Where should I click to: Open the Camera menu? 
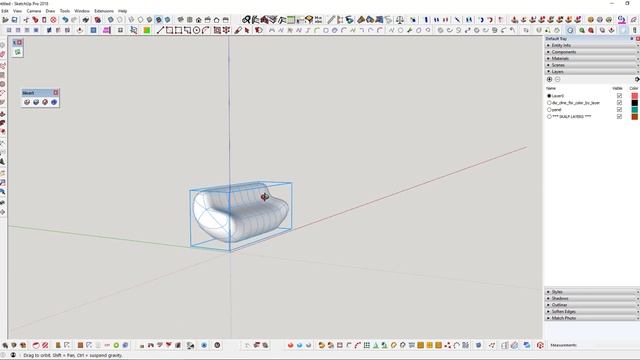(34, 11)
